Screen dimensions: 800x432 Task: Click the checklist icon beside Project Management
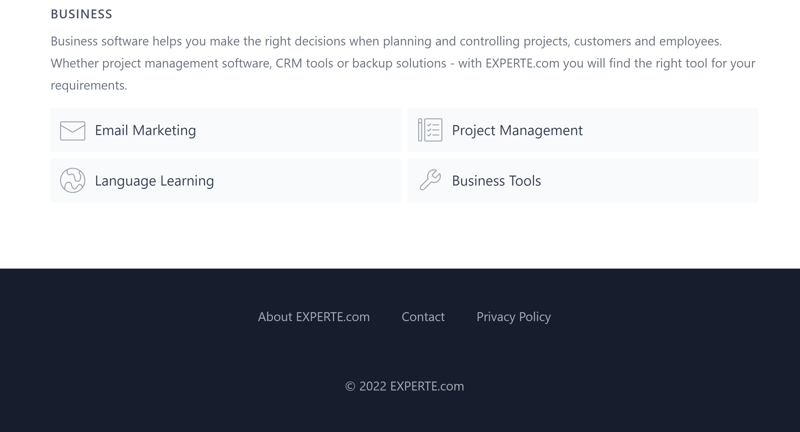point(430,130)
